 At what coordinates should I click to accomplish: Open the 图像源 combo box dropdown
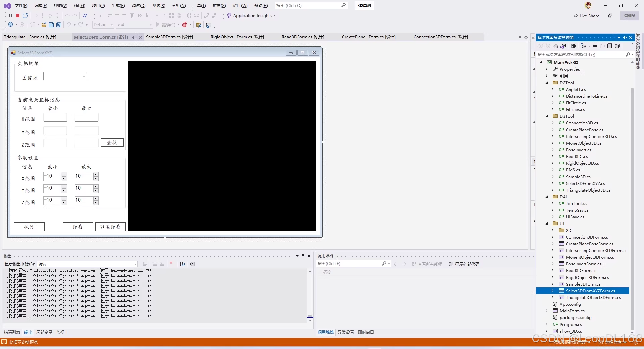[84, 77]
